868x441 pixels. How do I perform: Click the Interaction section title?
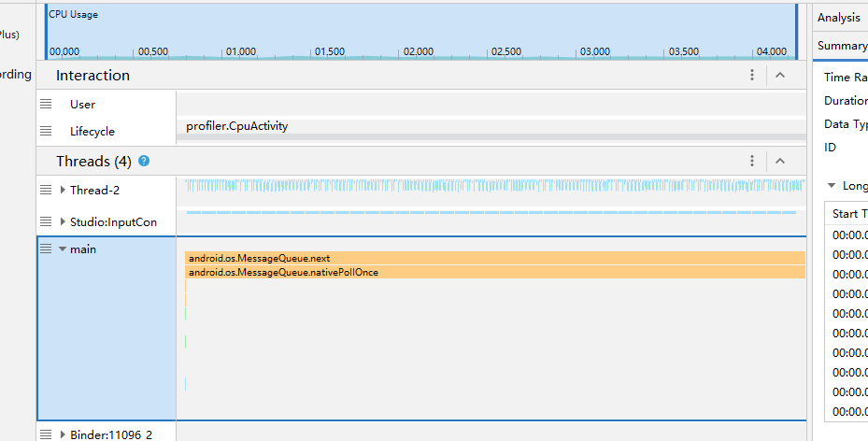(x=93, y=76)
